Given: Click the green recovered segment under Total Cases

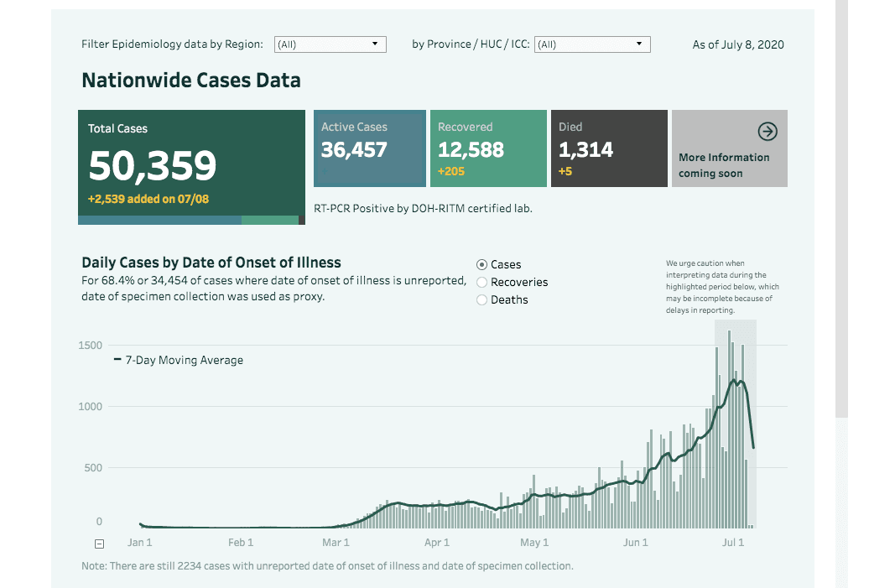Looking at the screenshot, I should point(269,220).
